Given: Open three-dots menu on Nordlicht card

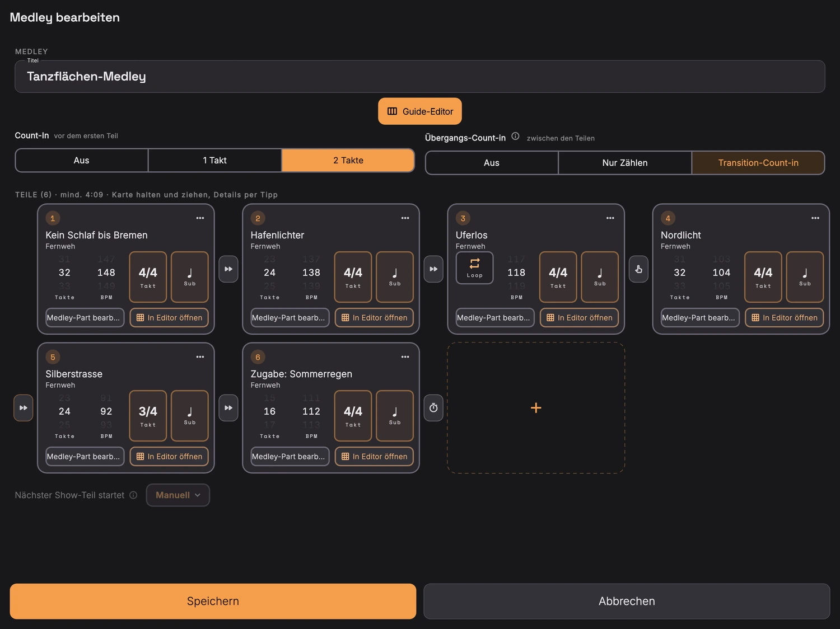Looking at the screenshot, I should click(x=815, y=218).
